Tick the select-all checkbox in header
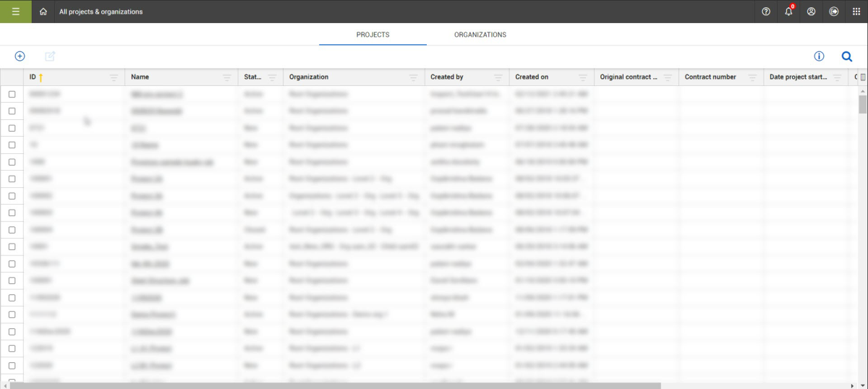This screenshot has height=389, width=868. click(x=12, y=77)
